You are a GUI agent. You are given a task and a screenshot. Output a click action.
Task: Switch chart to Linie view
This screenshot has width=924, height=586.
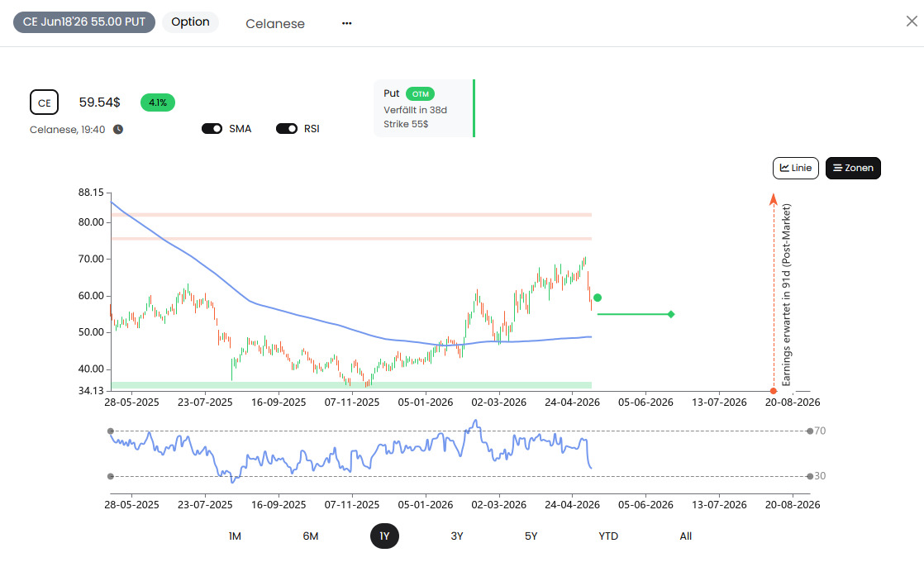pyautogui.click(x=796, y=168)
